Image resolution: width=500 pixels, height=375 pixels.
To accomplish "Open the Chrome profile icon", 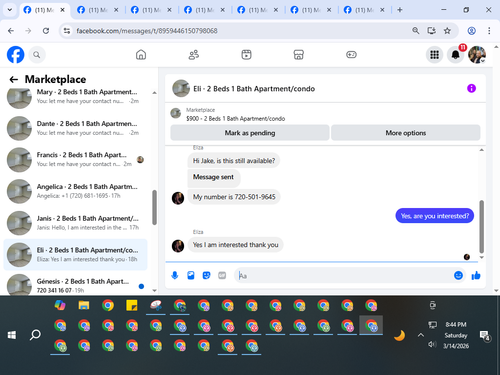I will tap(471, 31).
